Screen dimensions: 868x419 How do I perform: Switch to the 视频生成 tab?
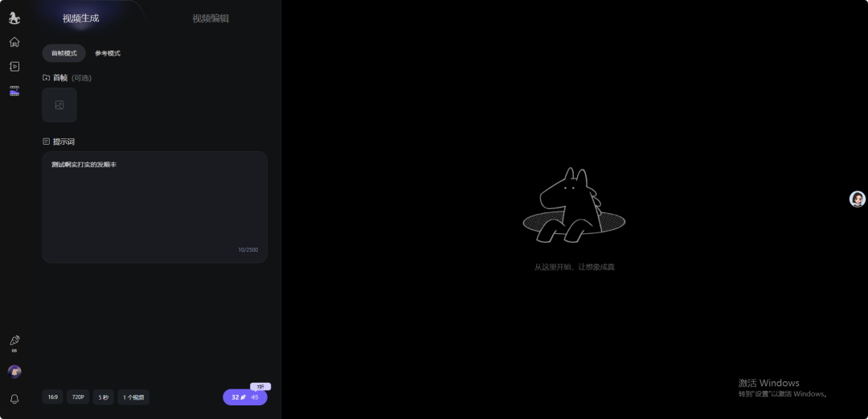point(80,18)
